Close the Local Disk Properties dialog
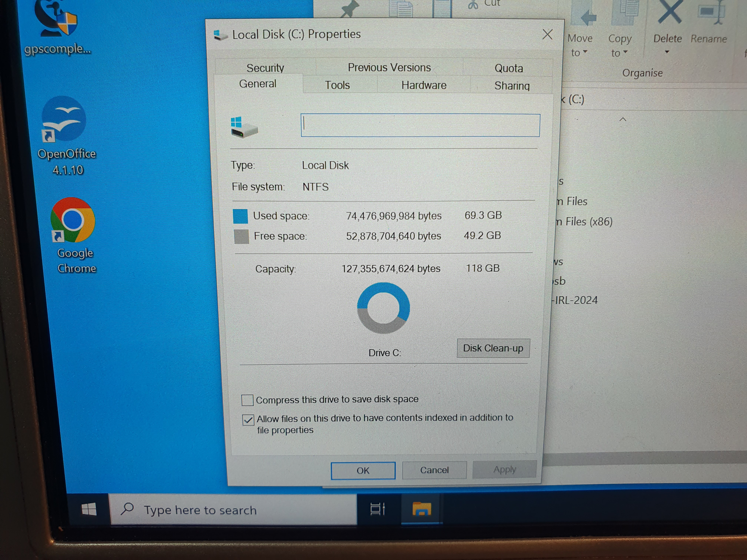Screen dimensions: 747x560 coord(547,34)
